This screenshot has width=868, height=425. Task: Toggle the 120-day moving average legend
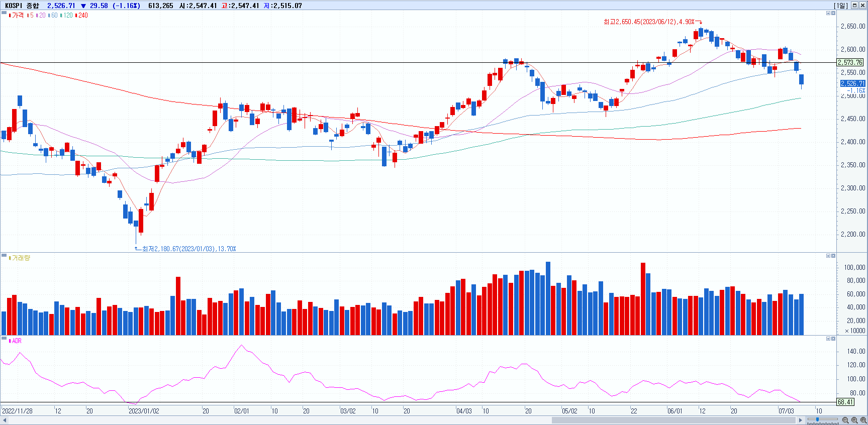[66, 16]
